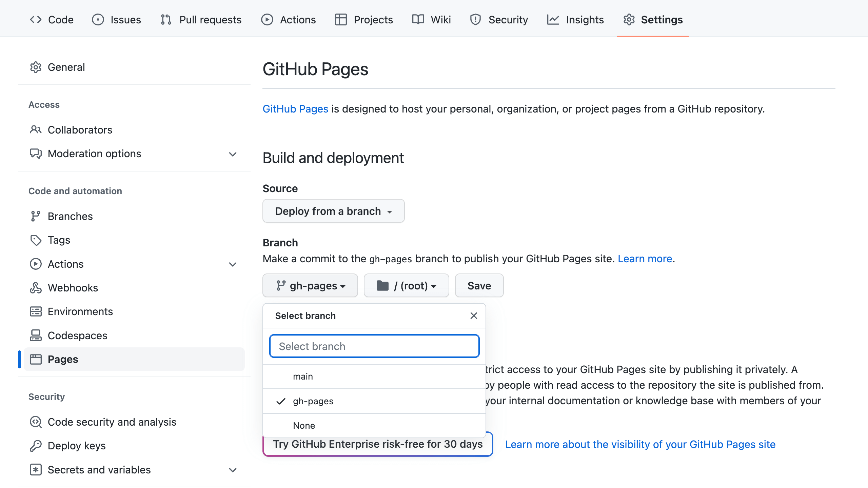
Task: Click the Branches git-branch icon
Action: 36,216
